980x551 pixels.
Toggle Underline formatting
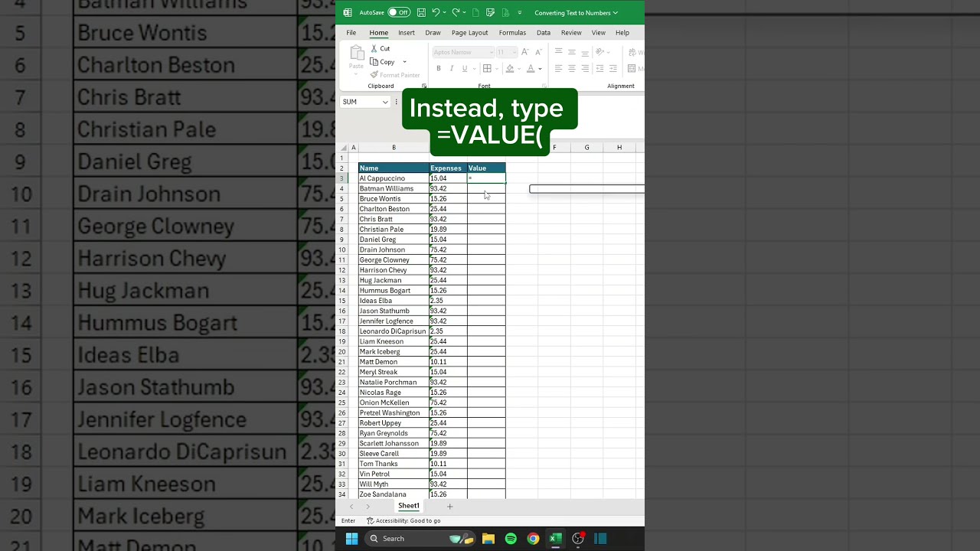[x=464, y=68]
